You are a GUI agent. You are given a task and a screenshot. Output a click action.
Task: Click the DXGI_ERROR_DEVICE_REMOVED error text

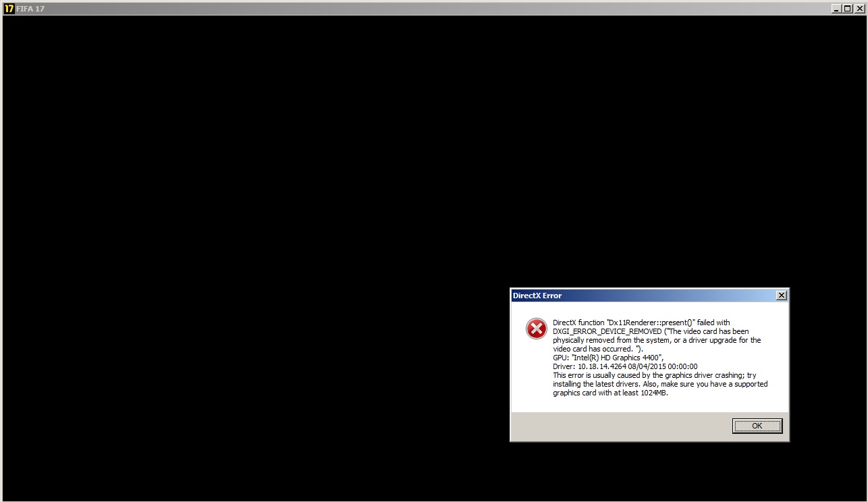(x=607, y=331)
